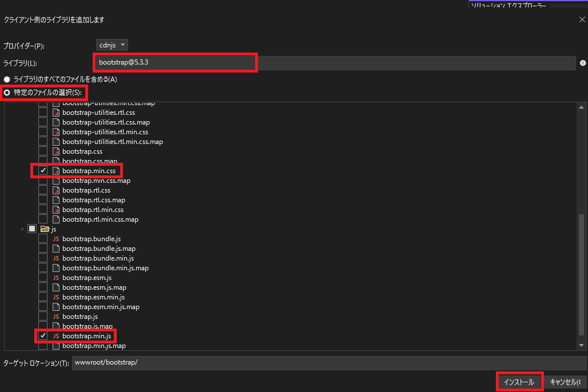Click the scroll up arrow of file list

pyautogui.click(x=581, y=107)
